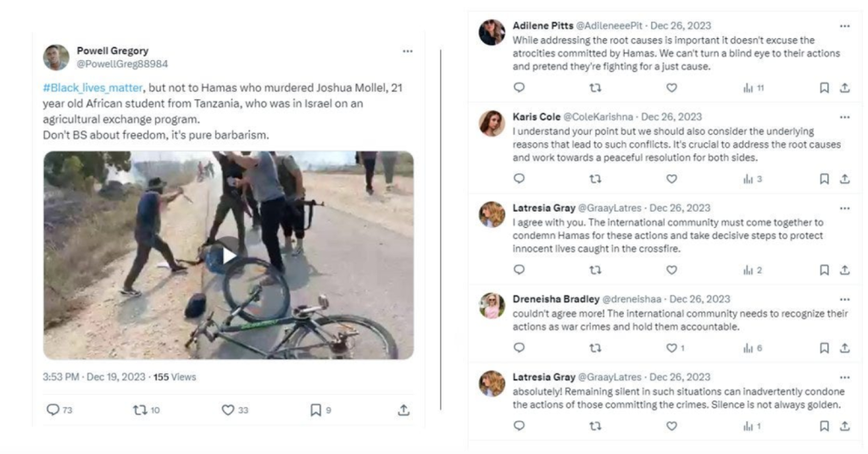Viewport: 868px width, 454px height.
Task: Open more options on Karis Cole's reply
Action: tap(844, 117)
